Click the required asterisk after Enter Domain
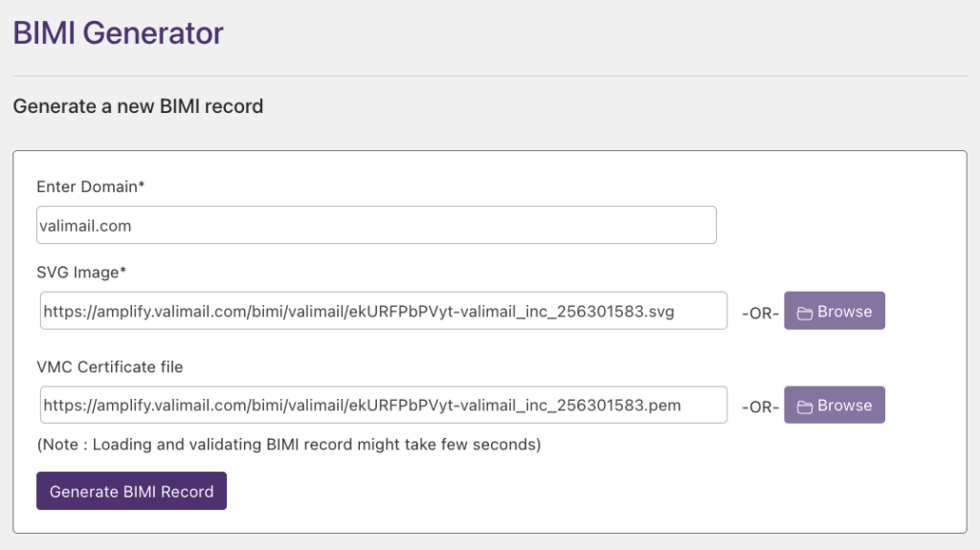The height and width of the screenshot is (550, 980). pyautogui.click(x=142, y=186)
